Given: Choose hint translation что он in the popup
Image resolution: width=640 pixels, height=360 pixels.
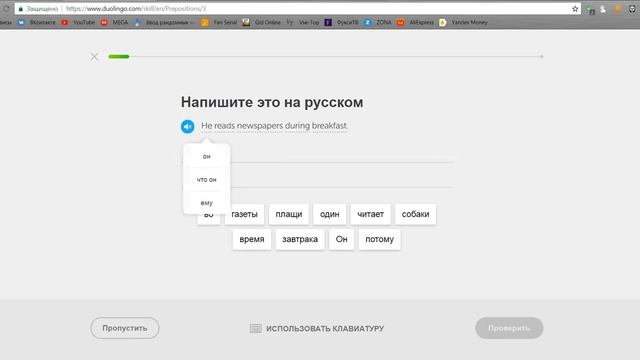Looking at the screenshot, I should tap(207, 180).
